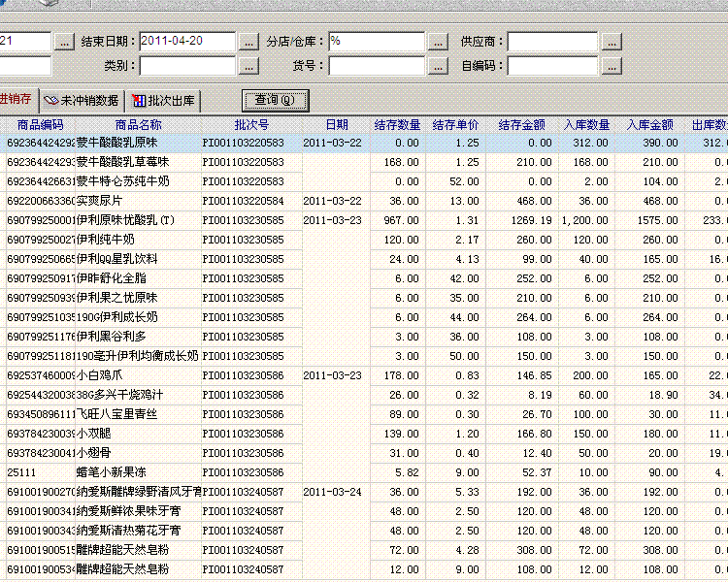Click the date cell 2011-03-24
This screenshot has width=728, height=582.
point(332,492)
